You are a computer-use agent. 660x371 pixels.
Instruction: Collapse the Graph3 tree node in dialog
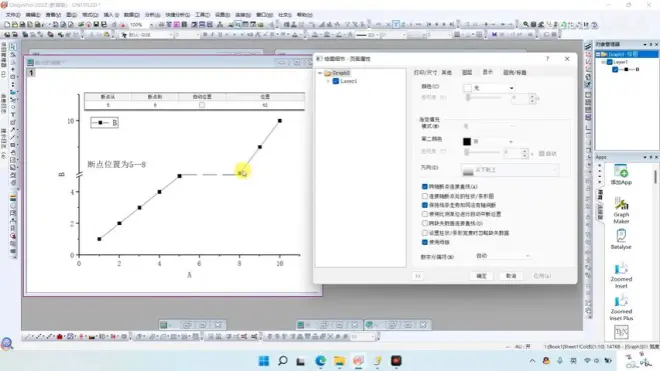tap(320, 73)
